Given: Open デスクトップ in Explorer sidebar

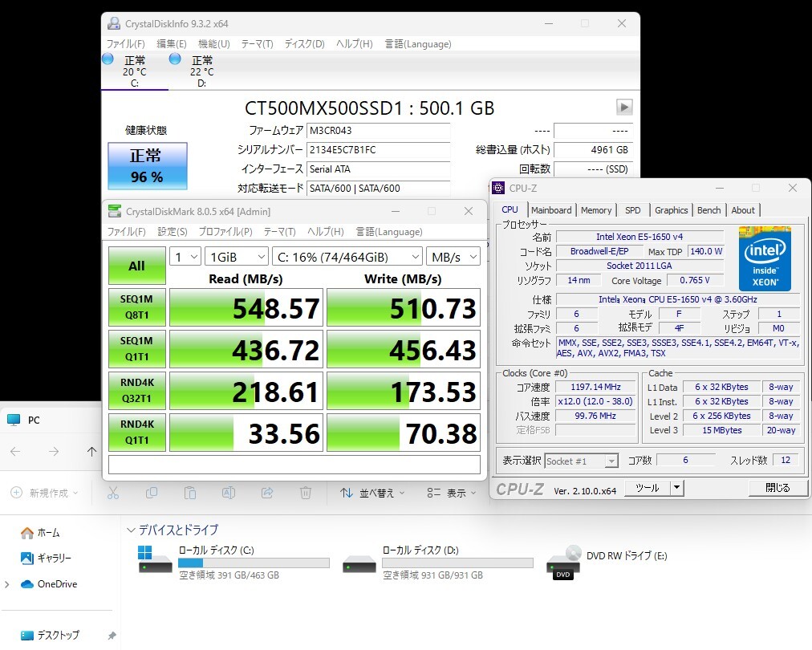Looking at the screenshot, I should pyautogui.click(x=50, y=635).
